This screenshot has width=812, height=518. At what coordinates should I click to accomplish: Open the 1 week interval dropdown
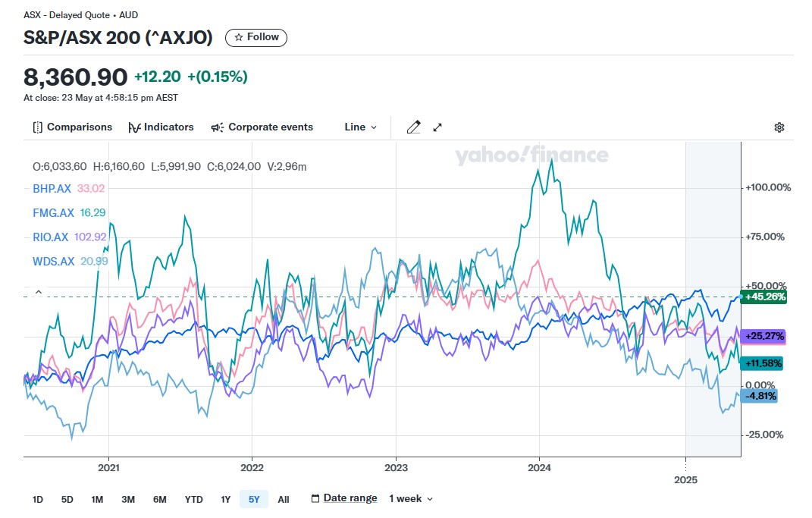(411, 498)
